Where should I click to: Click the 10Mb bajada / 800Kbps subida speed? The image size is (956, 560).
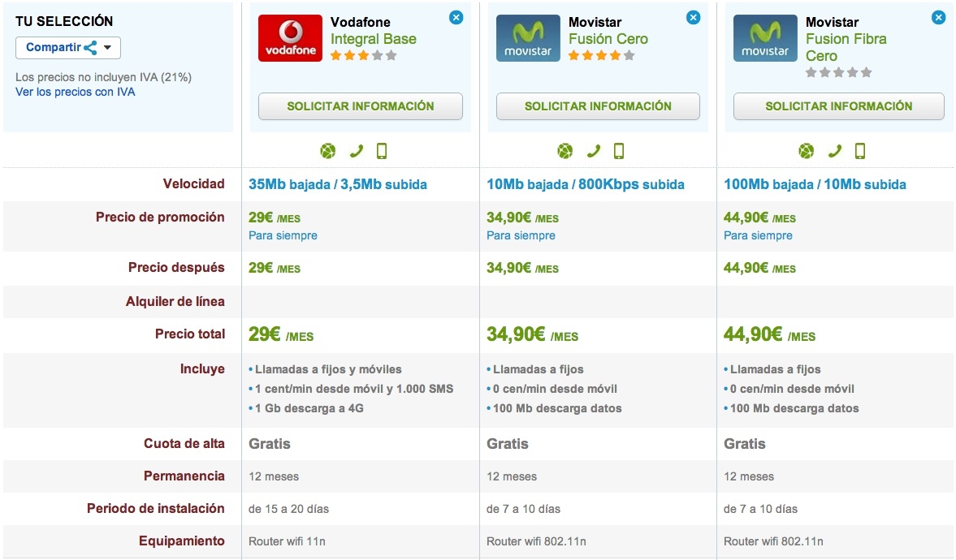pos(586,184)
